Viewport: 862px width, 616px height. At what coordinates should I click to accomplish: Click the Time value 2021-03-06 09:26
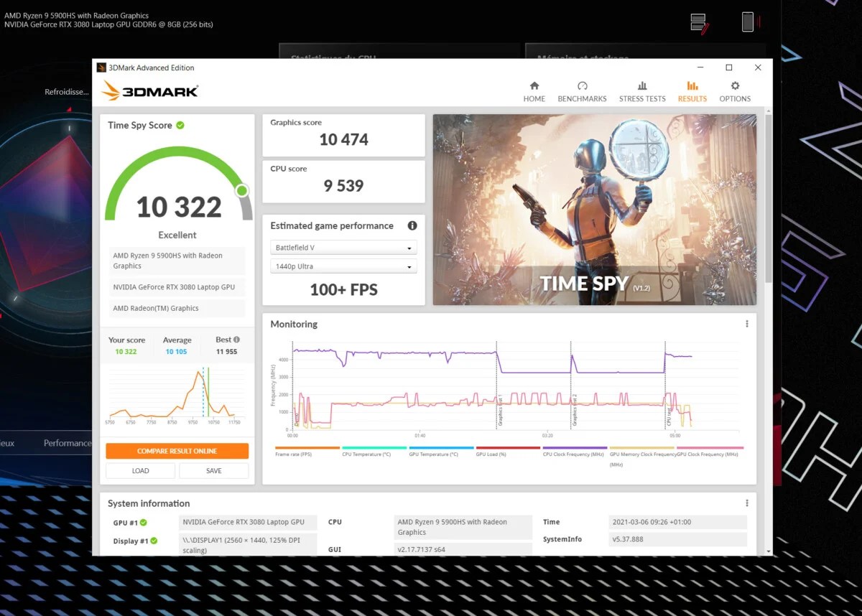pos(677,522)
